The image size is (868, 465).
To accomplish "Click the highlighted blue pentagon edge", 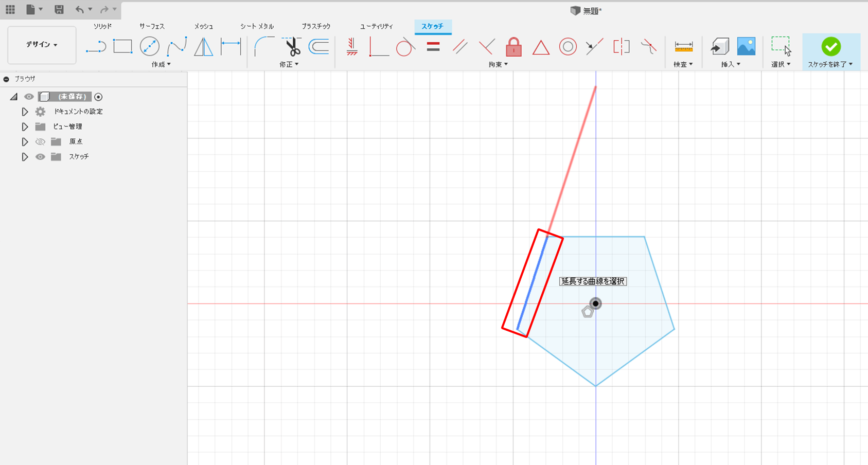I will pyautogui.click(x=533, y=282).
